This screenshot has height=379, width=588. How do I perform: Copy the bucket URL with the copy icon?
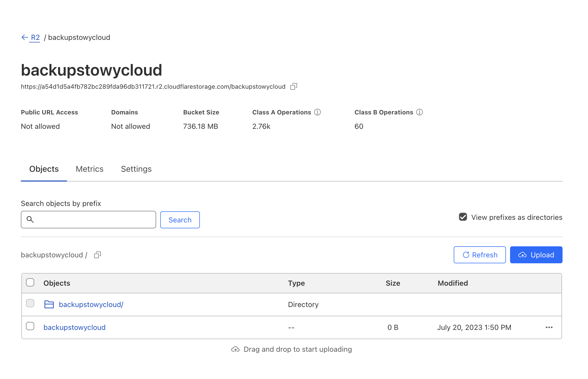click(x=294, y=87)
